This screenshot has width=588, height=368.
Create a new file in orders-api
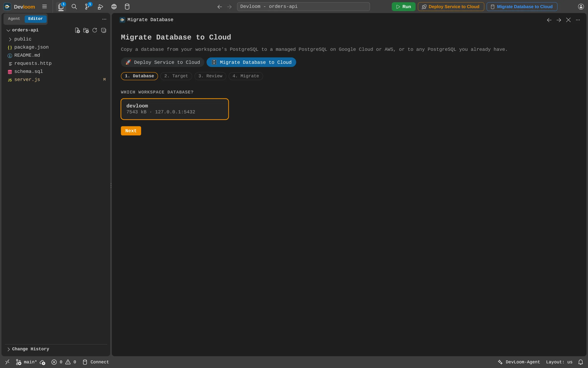tap(77, 30)
